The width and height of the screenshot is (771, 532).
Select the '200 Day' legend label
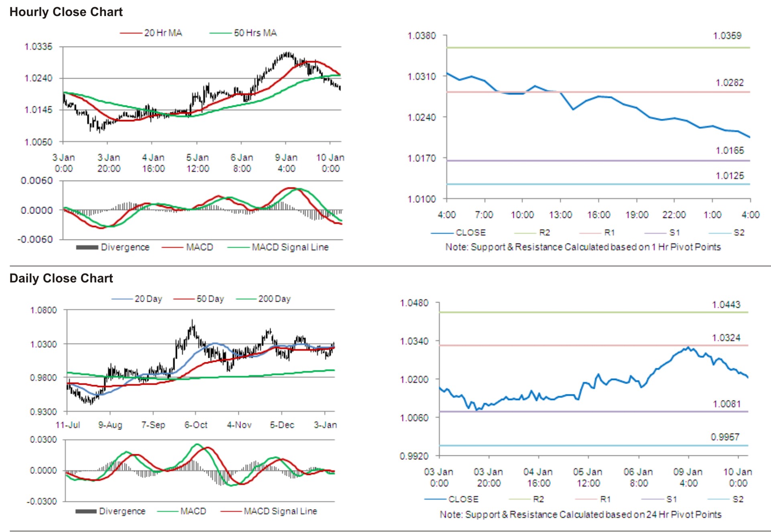274,299
